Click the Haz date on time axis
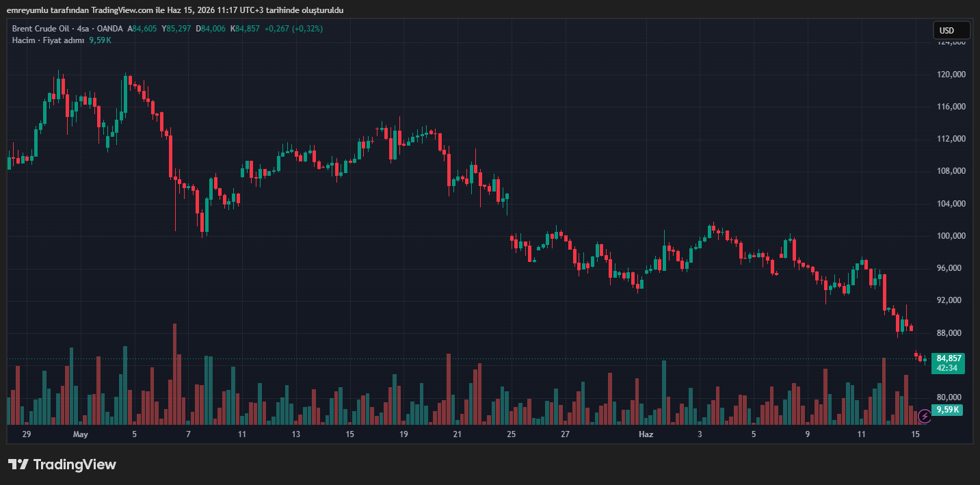This screenshot has height=485, width=980. [646, 434]
